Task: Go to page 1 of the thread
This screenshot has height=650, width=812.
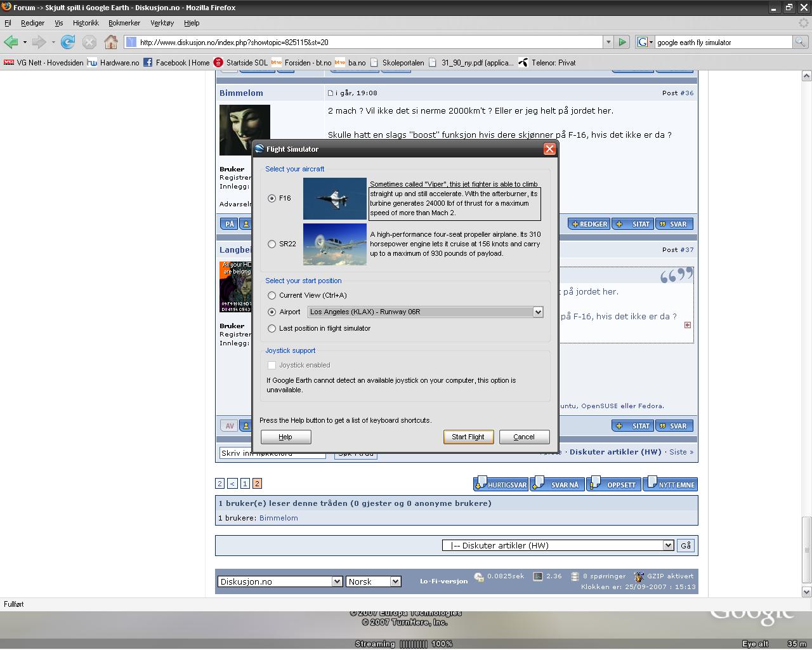Action: [x=245, y=484]
